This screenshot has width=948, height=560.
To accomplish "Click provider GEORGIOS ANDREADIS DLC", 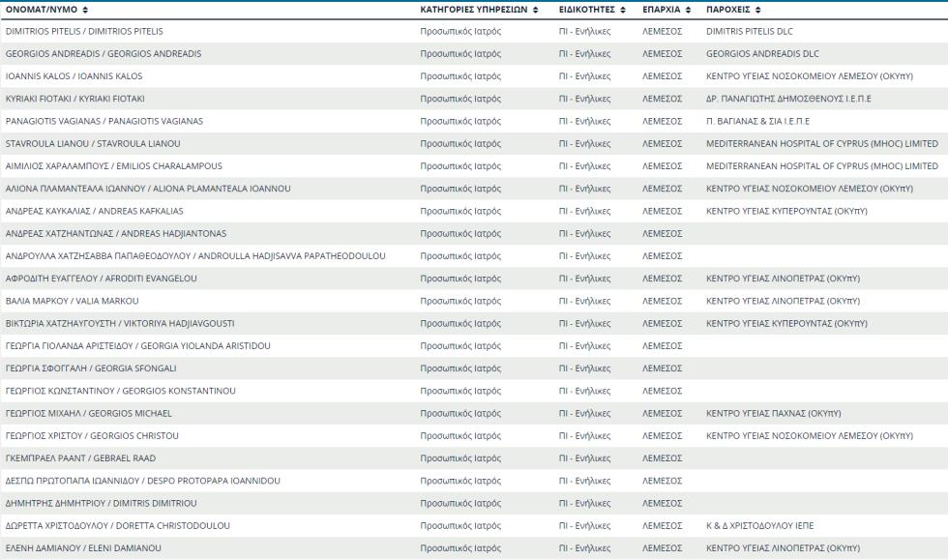I will 762,54.
